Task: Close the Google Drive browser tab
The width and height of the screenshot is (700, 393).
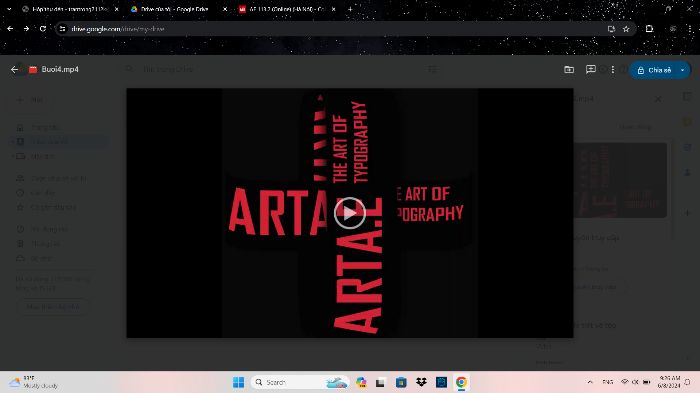Action: 225,9
